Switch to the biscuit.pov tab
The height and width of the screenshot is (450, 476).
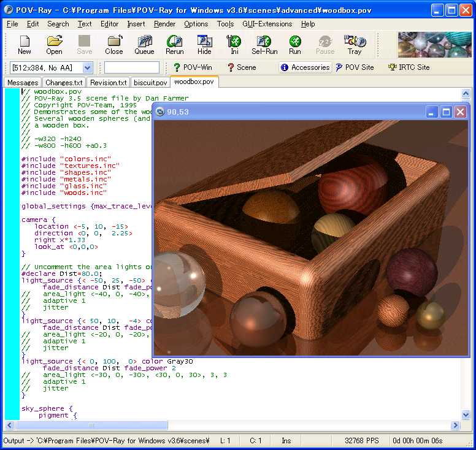[x=150, y=83]
